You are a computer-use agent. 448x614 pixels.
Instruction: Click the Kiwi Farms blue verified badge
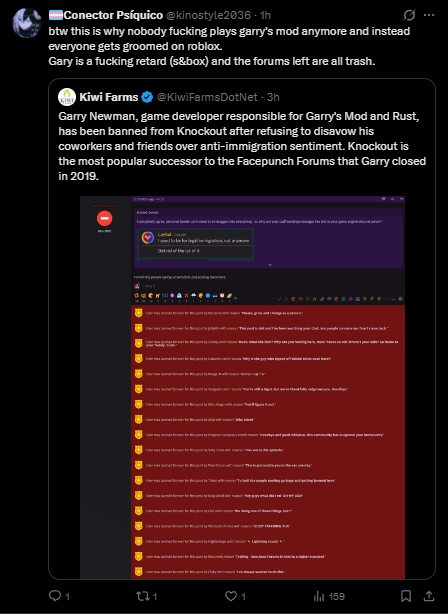click(147, 97)
